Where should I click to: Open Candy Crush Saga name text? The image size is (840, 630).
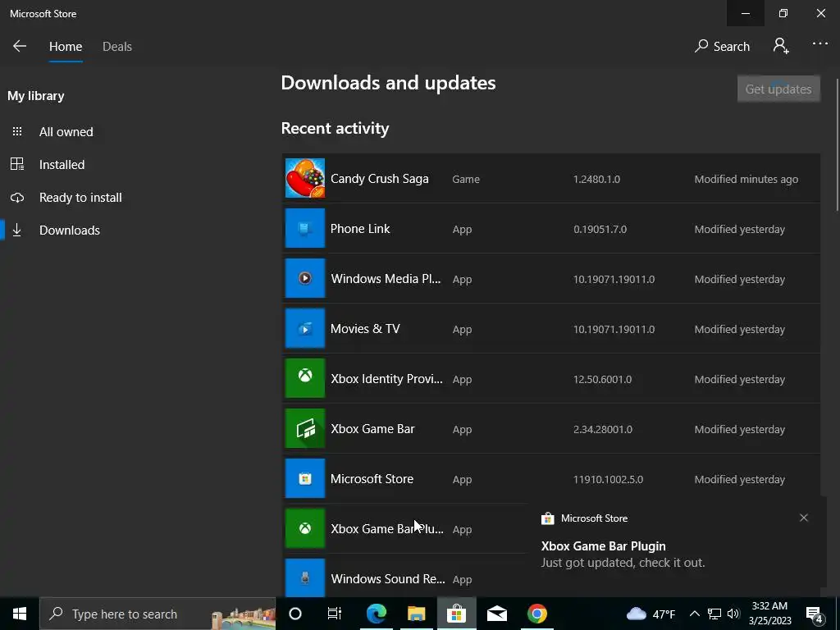pyautogui.click(x=379, y=178)
